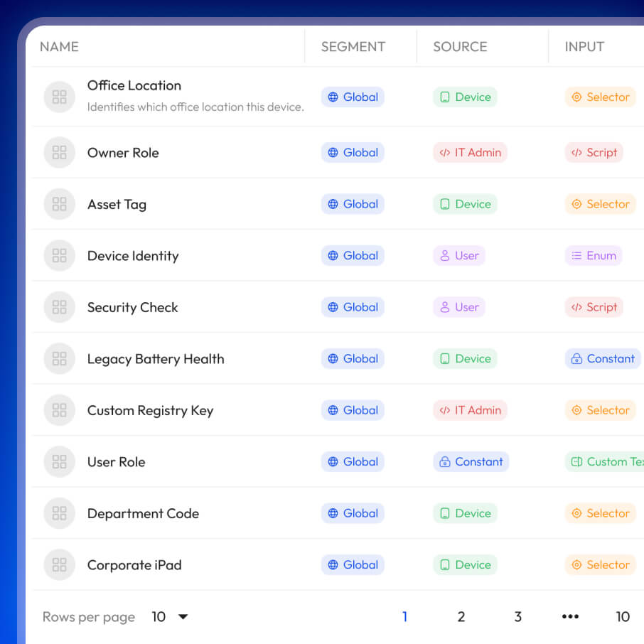Click the Device source badge for Office Location
This screenshot has height=644, width=644.
point(465,97)
